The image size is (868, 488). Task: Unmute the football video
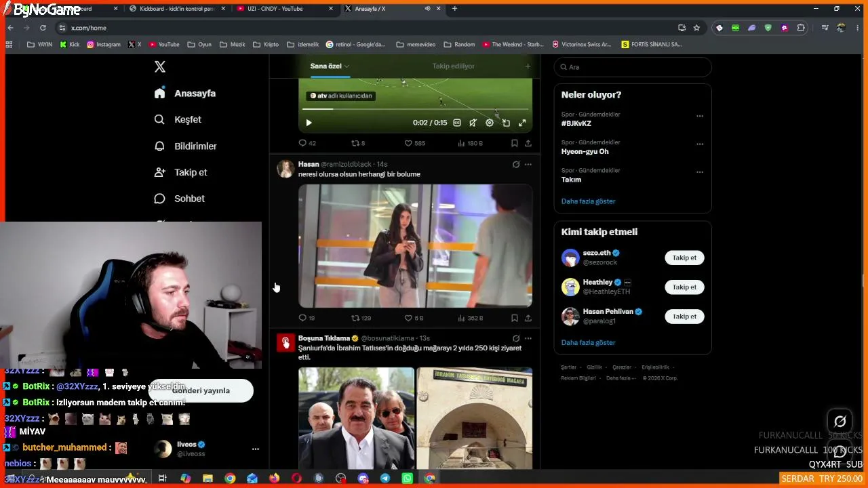pos(473,123)
